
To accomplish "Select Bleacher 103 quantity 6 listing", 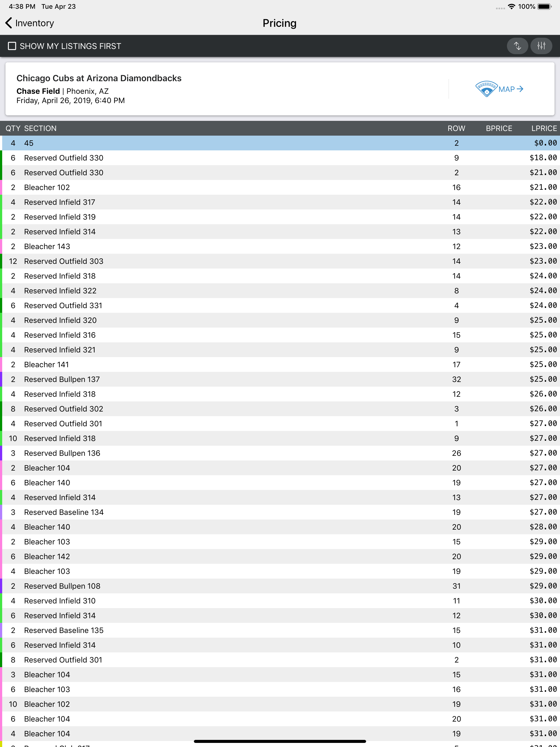I will [x=280, y=690].
